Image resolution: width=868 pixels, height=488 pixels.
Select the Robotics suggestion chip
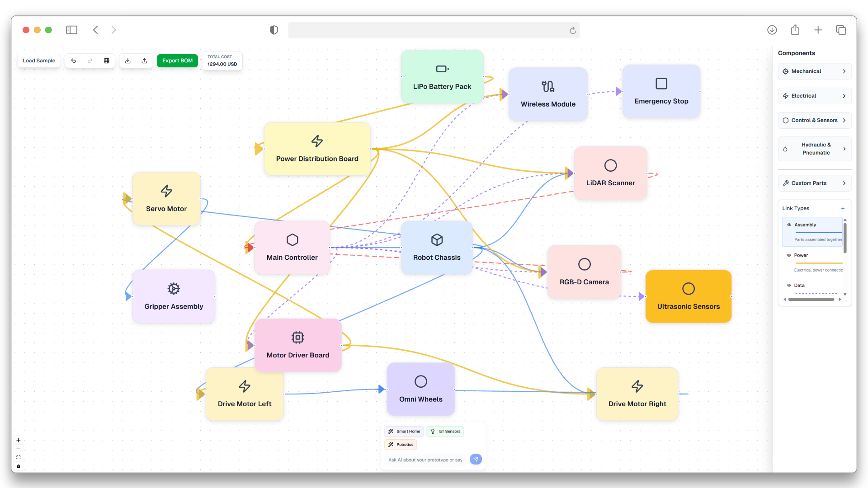click(401, 445)
